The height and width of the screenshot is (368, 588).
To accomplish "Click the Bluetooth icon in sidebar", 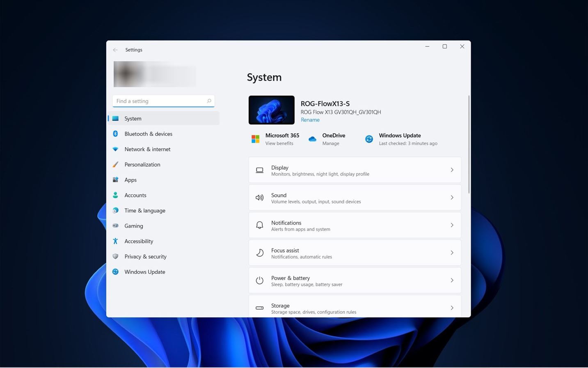I will pyautogui.click(x=115, y=134).
